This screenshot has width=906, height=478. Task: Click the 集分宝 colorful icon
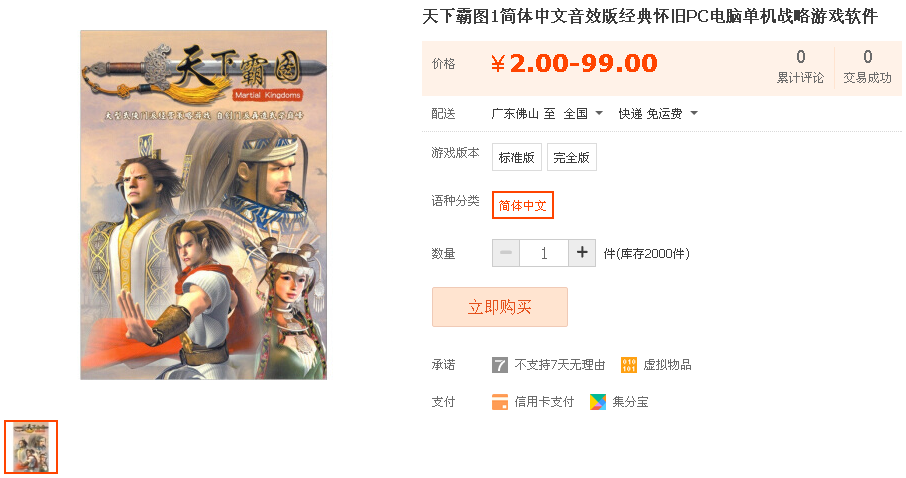click(x=598, y=402)
